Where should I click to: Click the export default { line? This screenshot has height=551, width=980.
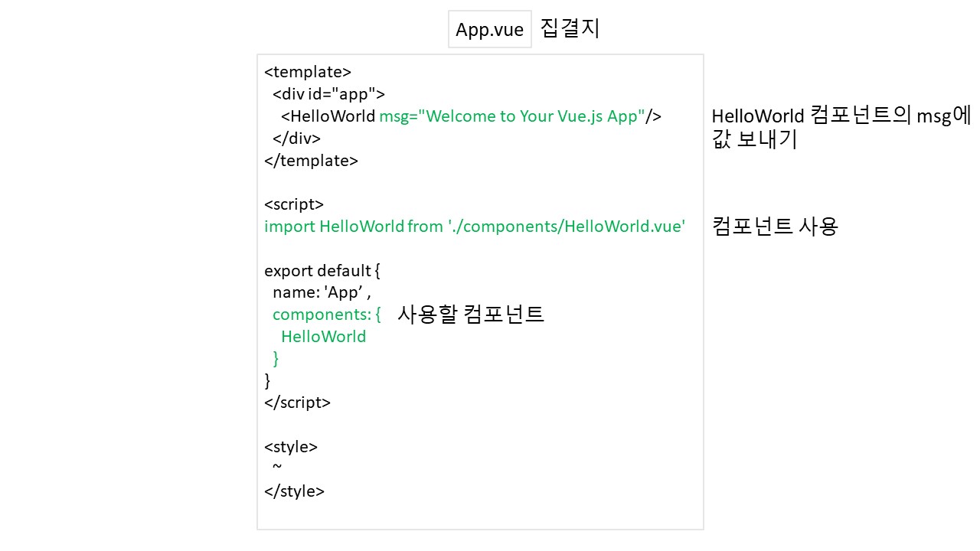click(x=322, y=271)
